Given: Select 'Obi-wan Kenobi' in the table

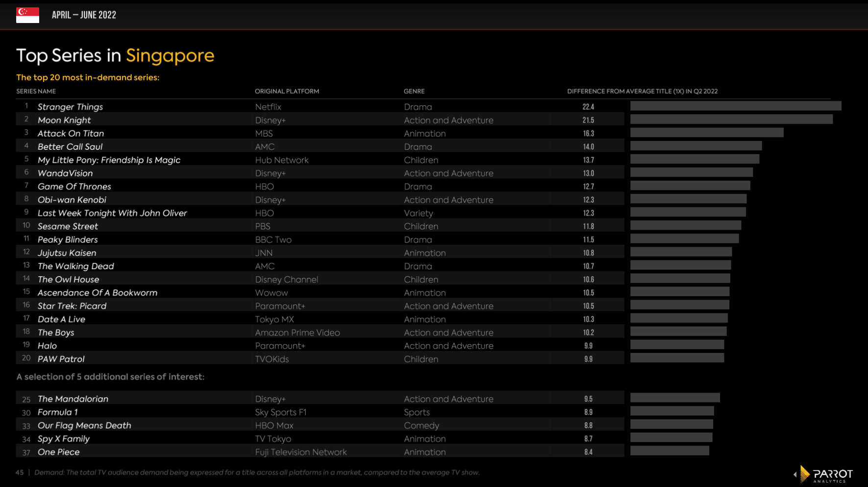Looking at the screenshot, I should pyautogui.click(x=72, y=200).
